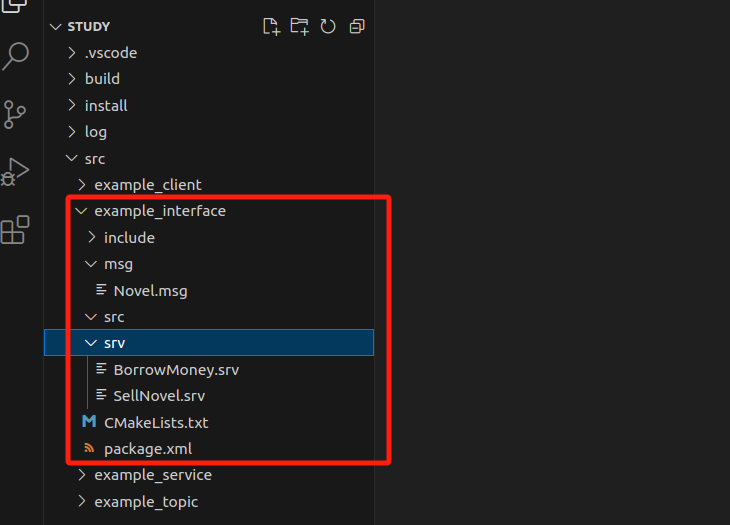Open the Search view in activity bar
The width and height of the screenshot is (730, 525).
pos(15,56)
